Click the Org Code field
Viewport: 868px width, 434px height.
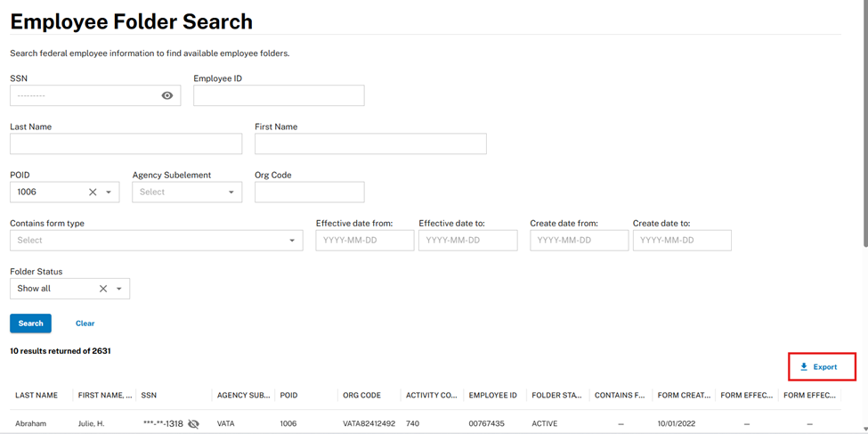pyautogui.click(x=310, y=192)
